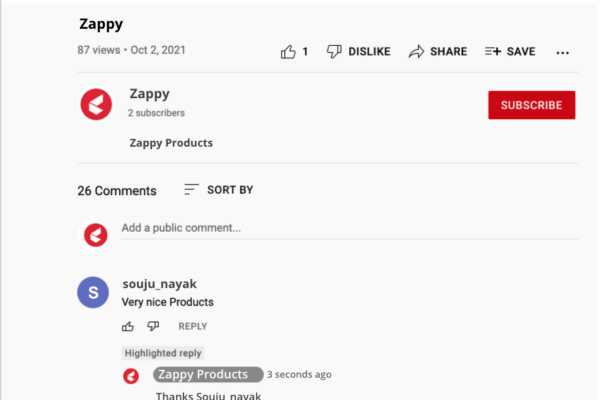Click the sort lines icon beside SORT BY
600x400 pixels.
(x=191, y=189)
